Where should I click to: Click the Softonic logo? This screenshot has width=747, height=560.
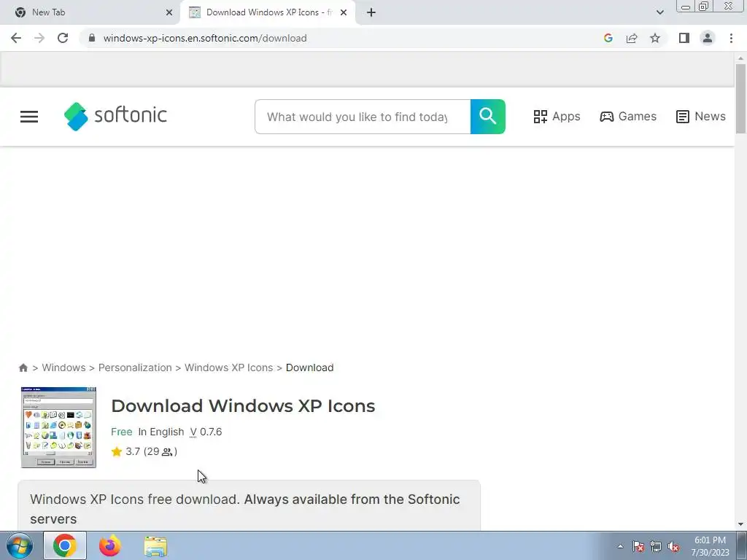coord(115,116)
